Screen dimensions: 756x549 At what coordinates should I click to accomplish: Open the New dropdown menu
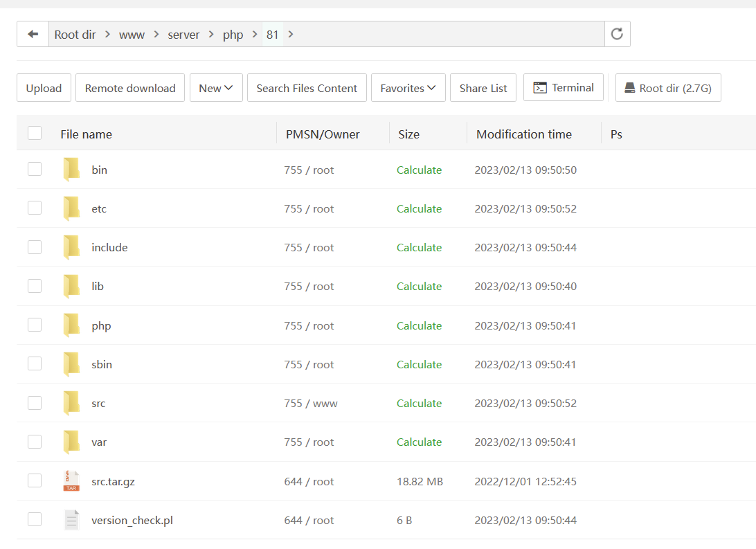216,87
